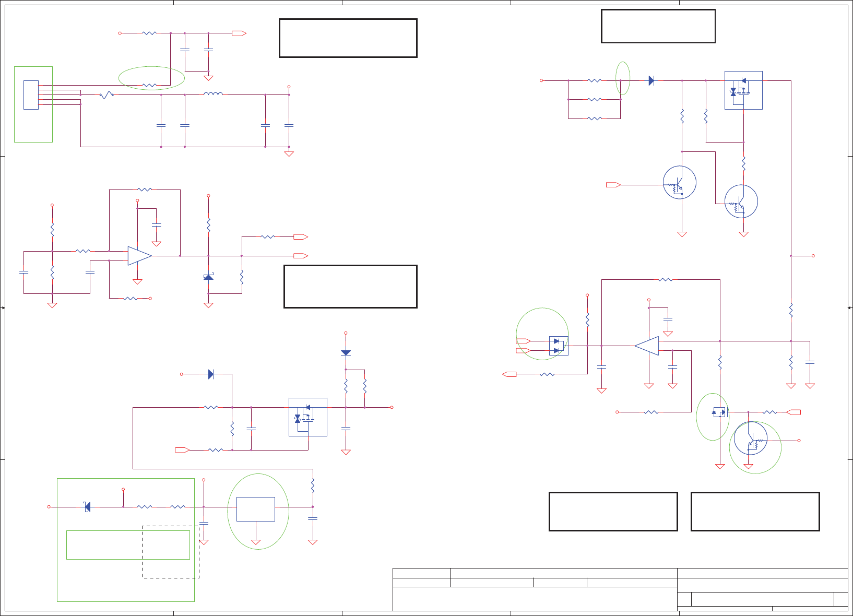Click the lower red port entering the dual-diode block
This screenshot has width=853, height=616.
[523, 351]
